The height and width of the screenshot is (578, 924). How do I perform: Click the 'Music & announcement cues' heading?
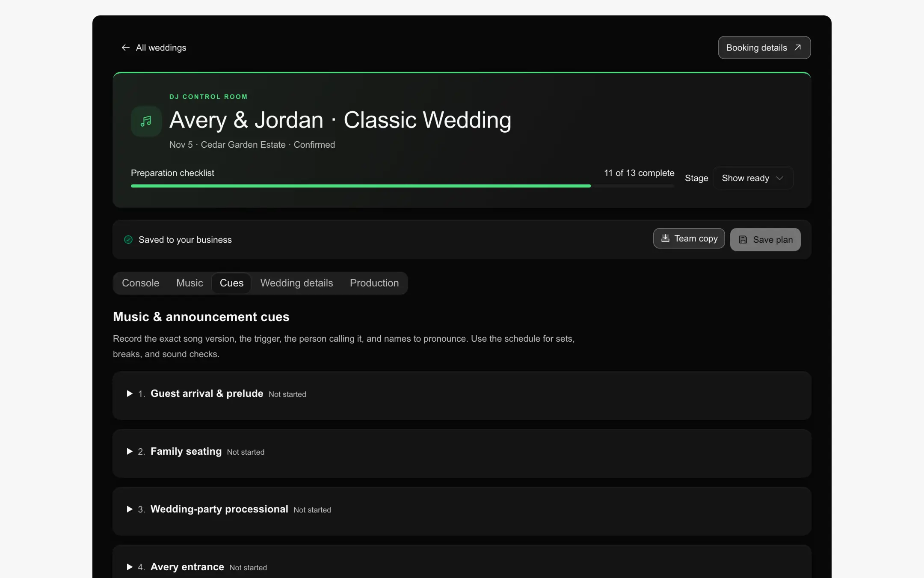point(201,317)
